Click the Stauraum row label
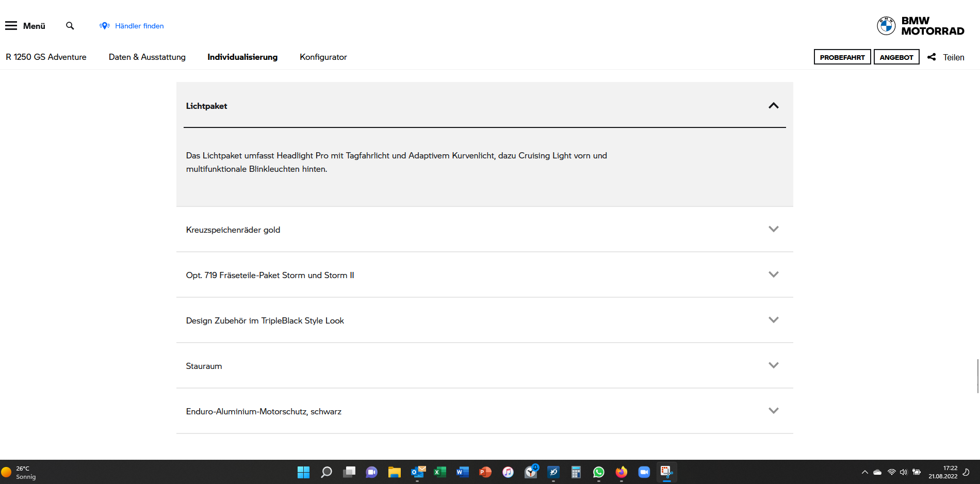This screenshot has width=980, height=484. tap(204, 366)
